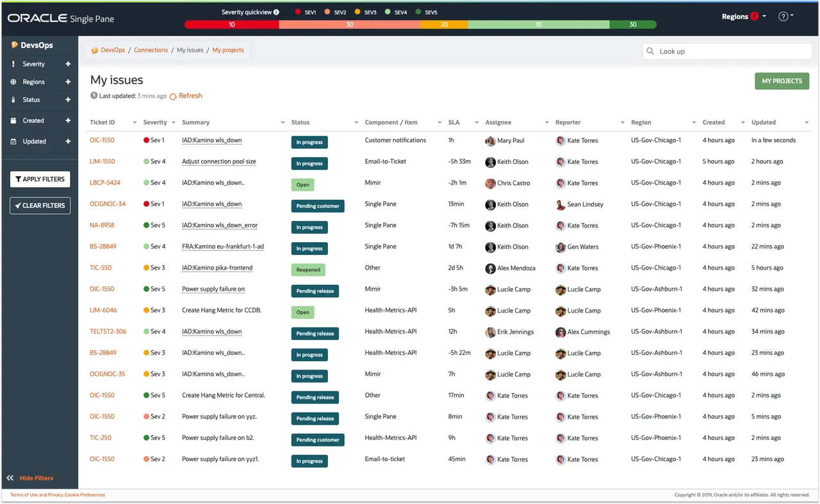
Task: Open the Regions dropdown in the header
Action: point(744,17)
